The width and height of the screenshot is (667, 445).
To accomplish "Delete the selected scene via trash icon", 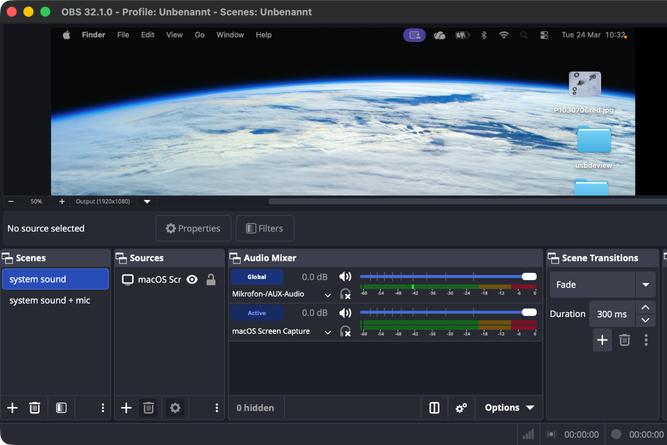I will click(35, 408).
